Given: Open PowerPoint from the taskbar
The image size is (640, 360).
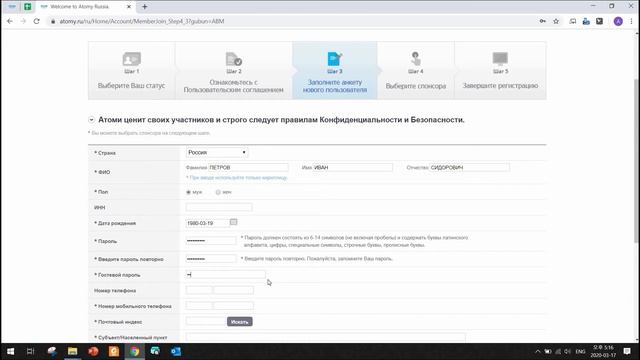Looking at the screenshot, I should coord(93,351).
